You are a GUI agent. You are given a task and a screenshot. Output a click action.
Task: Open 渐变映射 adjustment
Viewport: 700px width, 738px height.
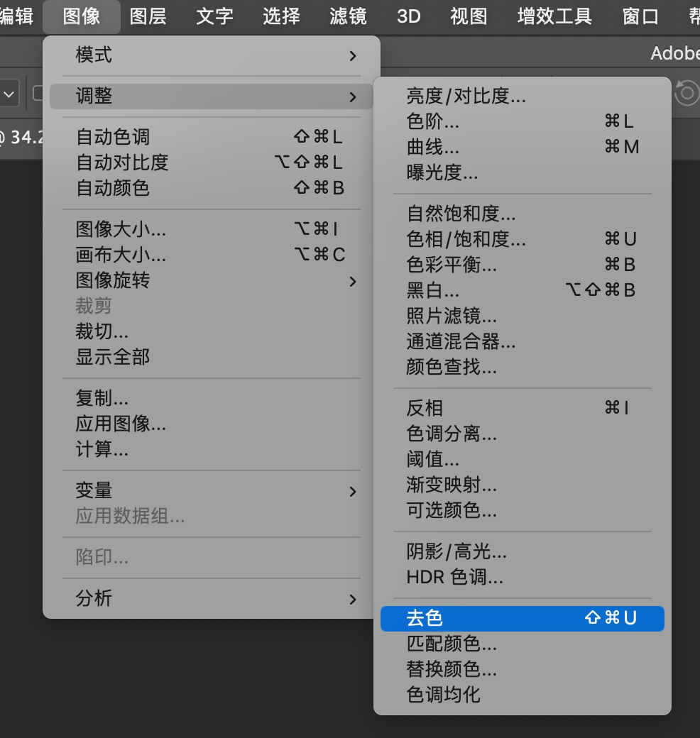(x=523, y=484)
